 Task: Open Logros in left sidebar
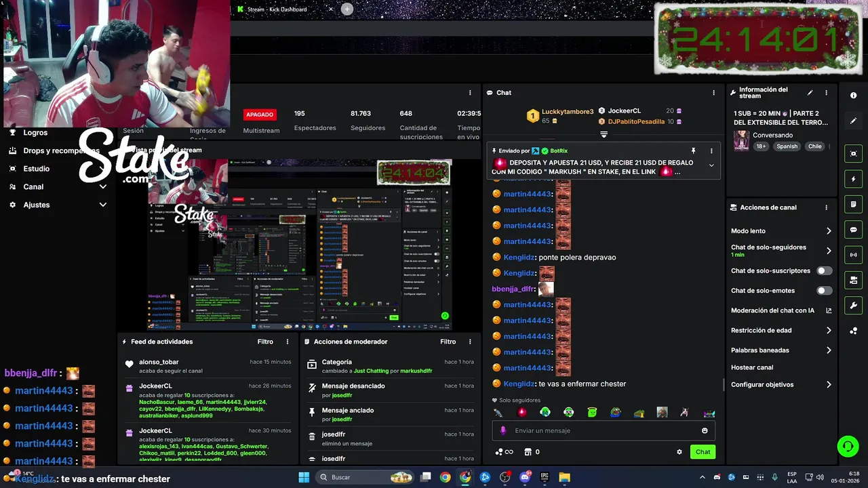35,133
